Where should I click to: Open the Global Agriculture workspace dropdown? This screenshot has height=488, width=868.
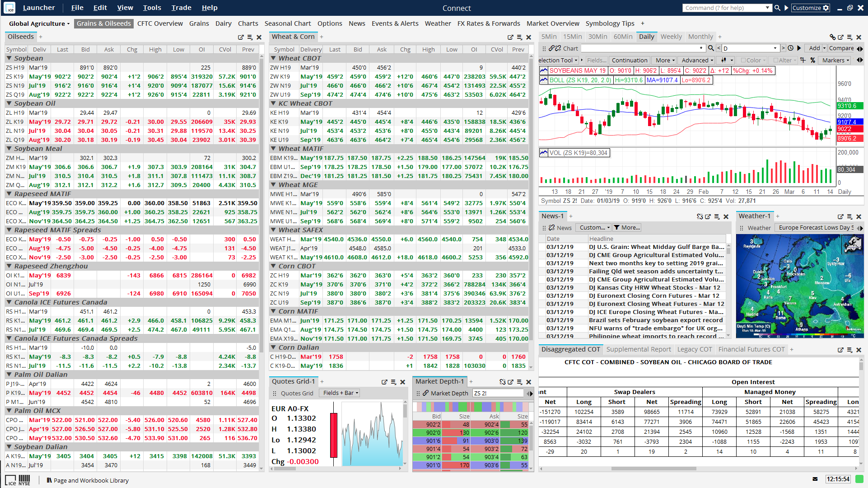pos(39,23)
